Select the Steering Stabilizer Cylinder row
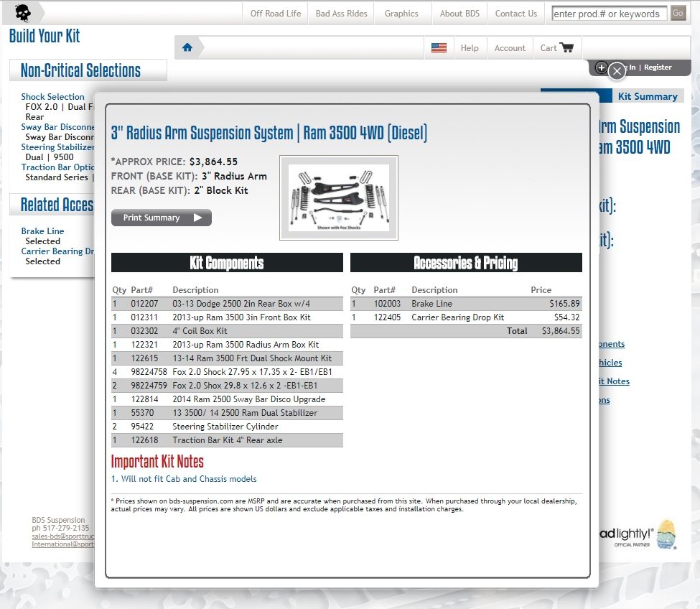This screenshot has width=700, height=609. click(227, 427)
